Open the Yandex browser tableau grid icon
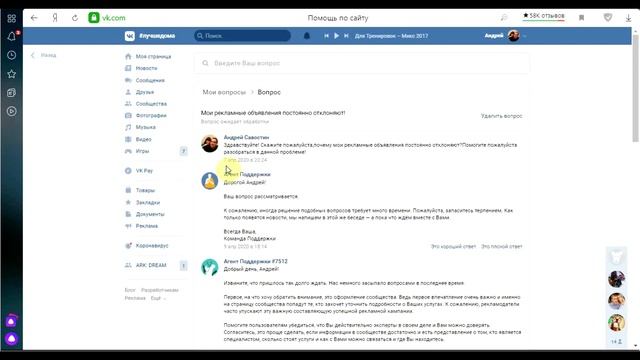The width and height of the screenshot is (640, 360). click(11, 18)
